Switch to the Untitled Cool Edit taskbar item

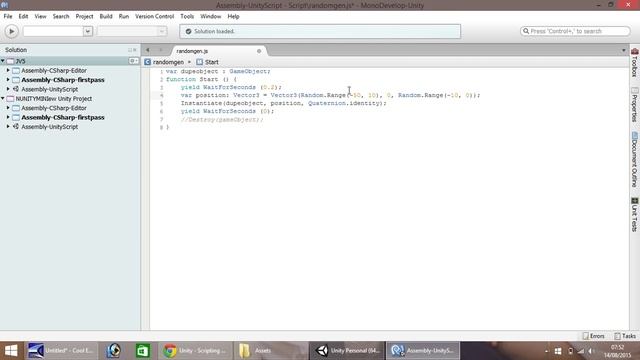[61, 351]
